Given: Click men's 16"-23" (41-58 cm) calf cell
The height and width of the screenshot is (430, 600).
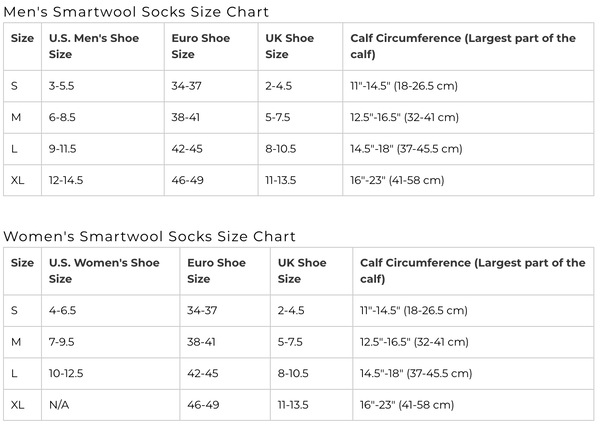Looking at the screenshot, I should [397, 180].
